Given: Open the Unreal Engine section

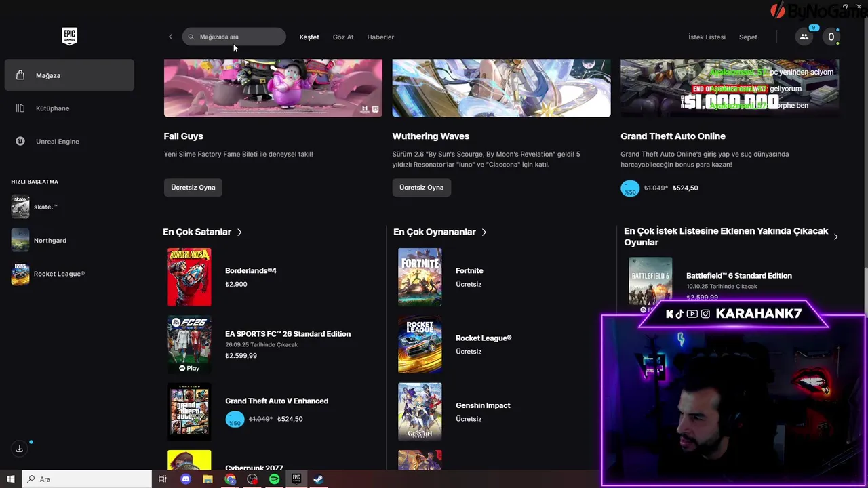Looking at the screenshot, I should [x=69, y=141].
